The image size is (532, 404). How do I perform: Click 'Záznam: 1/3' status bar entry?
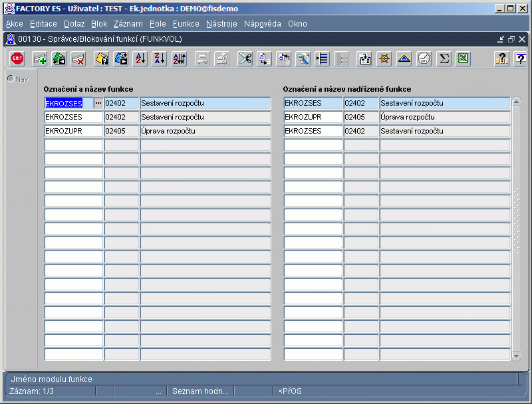(31, 391)
